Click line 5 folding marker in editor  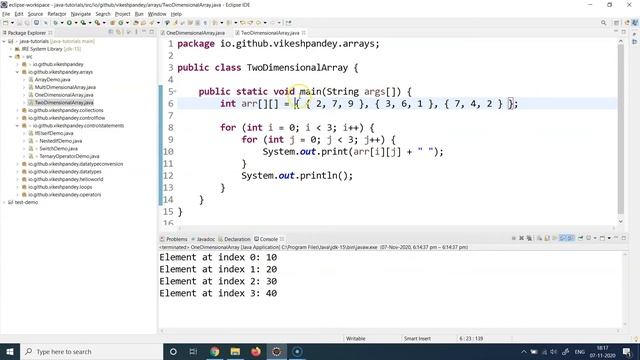coord(175,91)
